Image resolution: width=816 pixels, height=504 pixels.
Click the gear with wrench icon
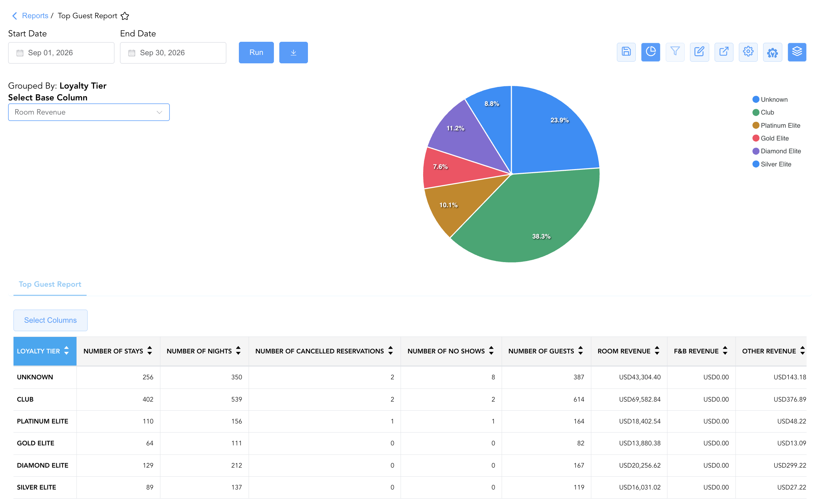[x=772, y=52]
